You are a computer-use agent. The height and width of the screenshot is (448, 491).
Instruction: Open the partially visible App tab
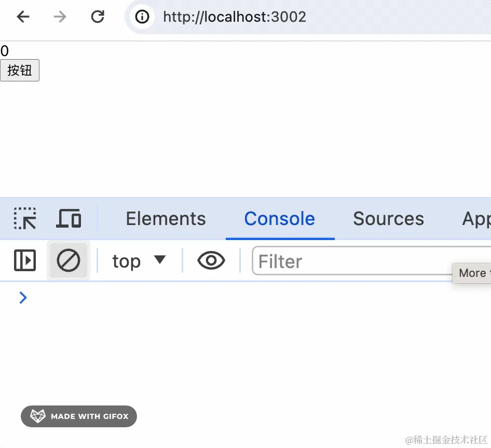tap(476, 219)
